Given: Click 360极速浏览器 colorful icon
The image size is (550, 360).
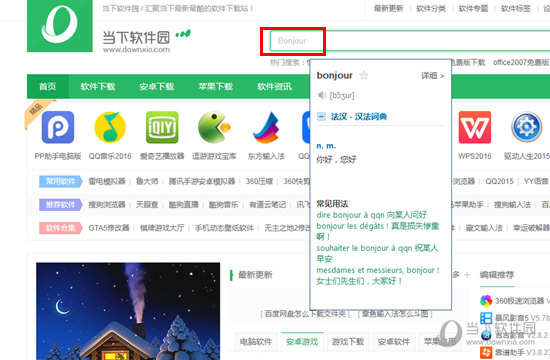Looking at the screenshot, I should tap(486, 301).
